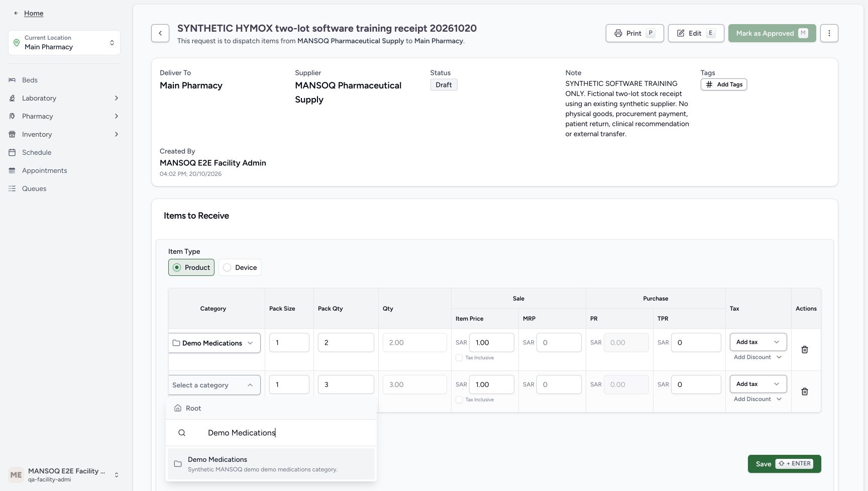
Task: Expand Add Discount in the second row
Action: pos(758,399)
